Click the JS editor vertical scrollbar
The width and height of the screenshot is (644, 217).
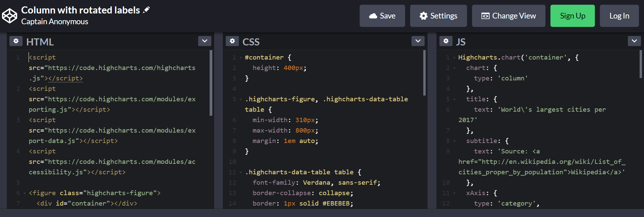[x=641, y=64]
